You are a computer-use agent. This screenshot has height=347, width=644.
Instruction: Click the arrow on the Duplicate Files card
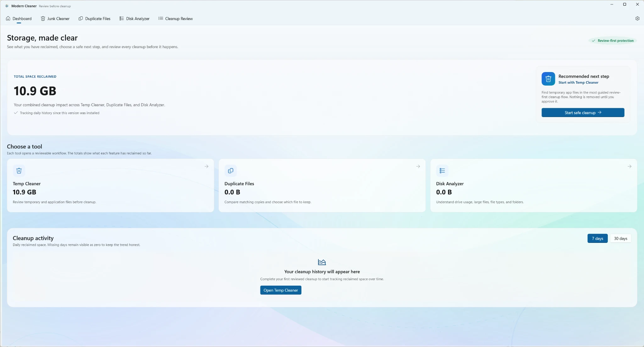pos(418,166)
